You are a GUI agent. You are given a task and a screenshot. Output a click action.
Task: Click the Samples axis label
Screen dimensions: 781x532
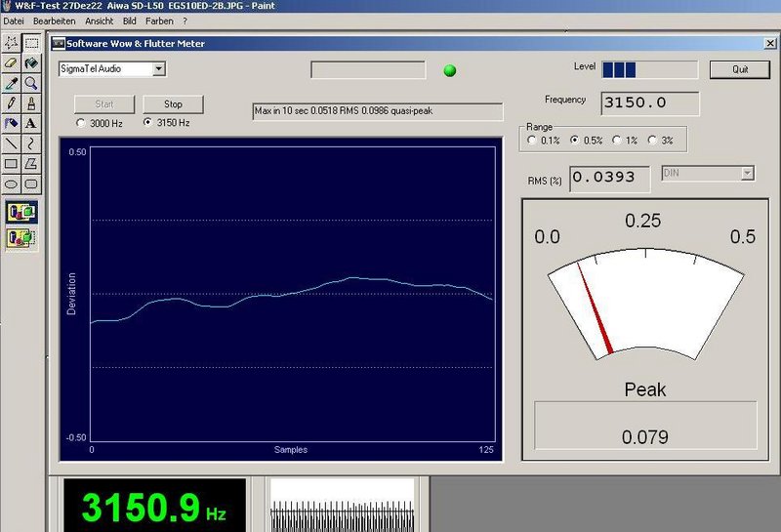tap(291, 449)
